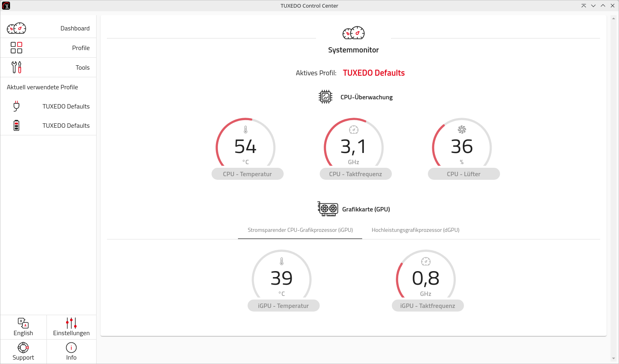The height and width of the screenshot is (364, 619).
Task: Select the Stromsparender CPU-Grafikprozessor (iGPU) tab
Action: pos(300,230)
